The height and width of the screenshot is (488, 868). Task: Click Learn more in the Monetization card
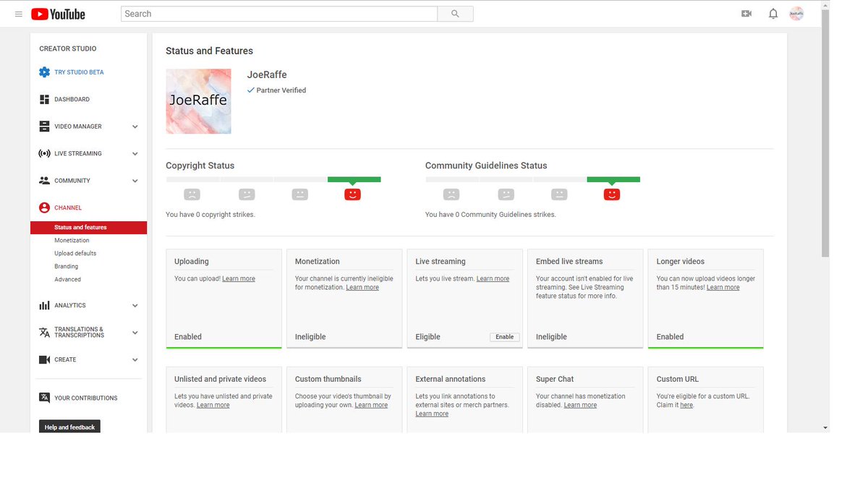[x=362, y=288]
